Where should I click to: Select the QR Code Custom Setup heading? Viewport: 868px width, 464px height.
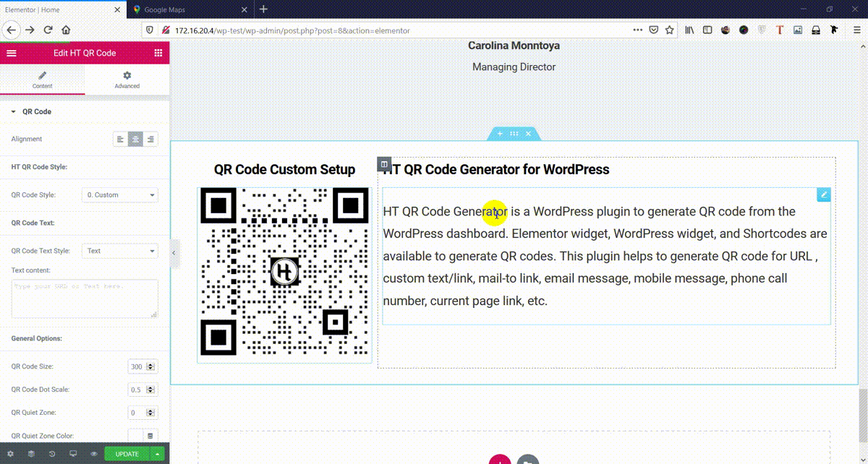[x=284, y=170]
